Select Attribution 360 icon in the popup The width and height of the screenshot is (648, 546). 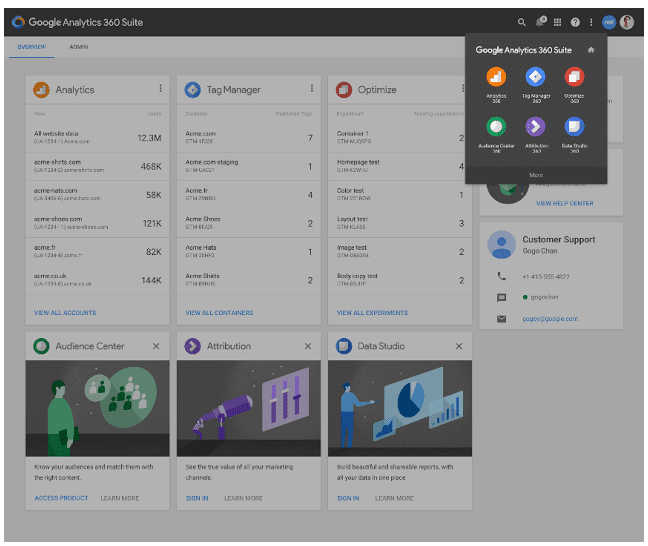point(535,128)
